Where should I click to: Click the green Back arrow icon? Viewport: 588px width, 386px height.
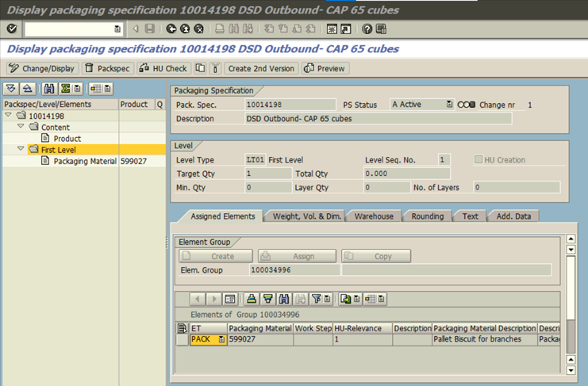(x=171, y=29)
